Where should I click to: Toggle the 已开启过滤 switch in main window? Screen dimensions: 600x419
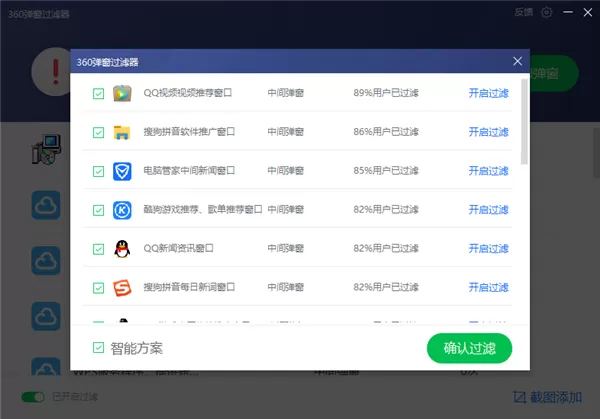[x=33, y=397]
